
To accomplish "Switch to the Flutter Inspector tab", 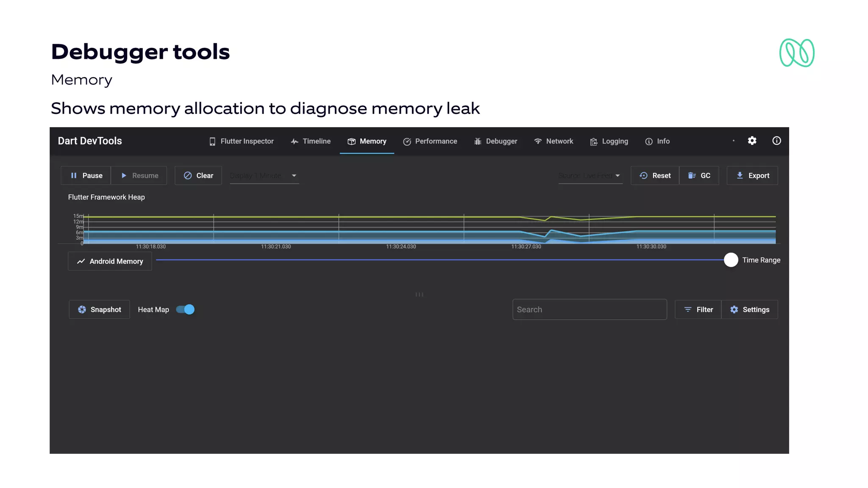I will (242, 141).
